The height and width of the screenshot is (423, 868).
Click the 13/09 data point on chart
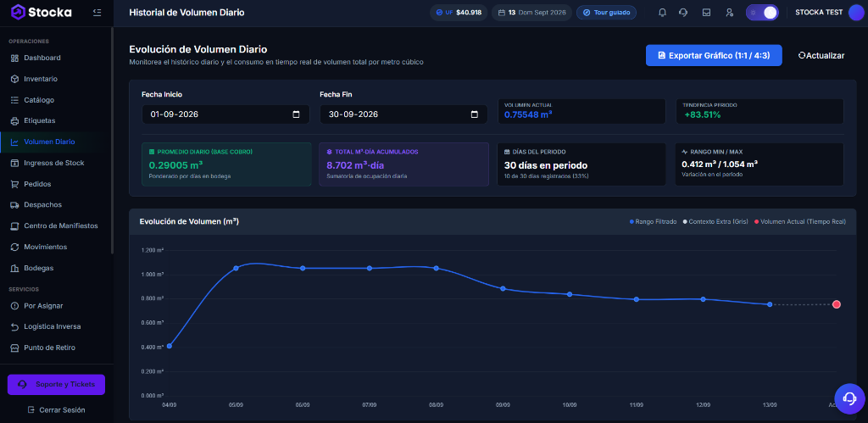(770, 304)
